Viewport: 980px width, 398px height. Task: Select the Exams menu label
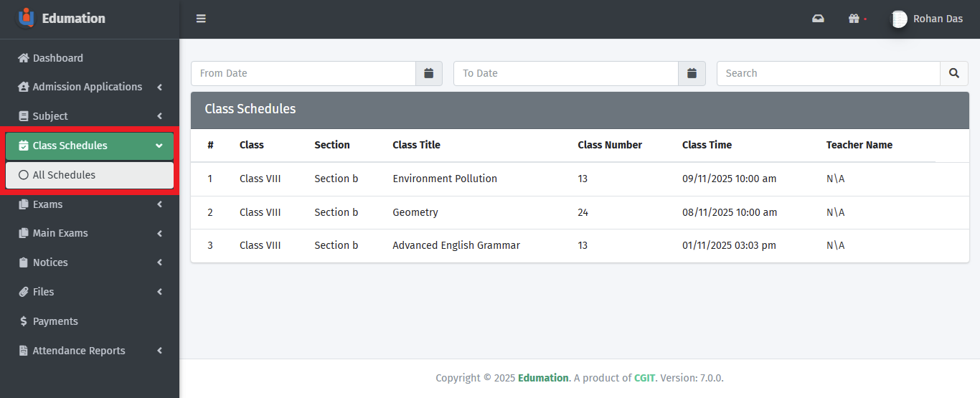coord(47,204)
